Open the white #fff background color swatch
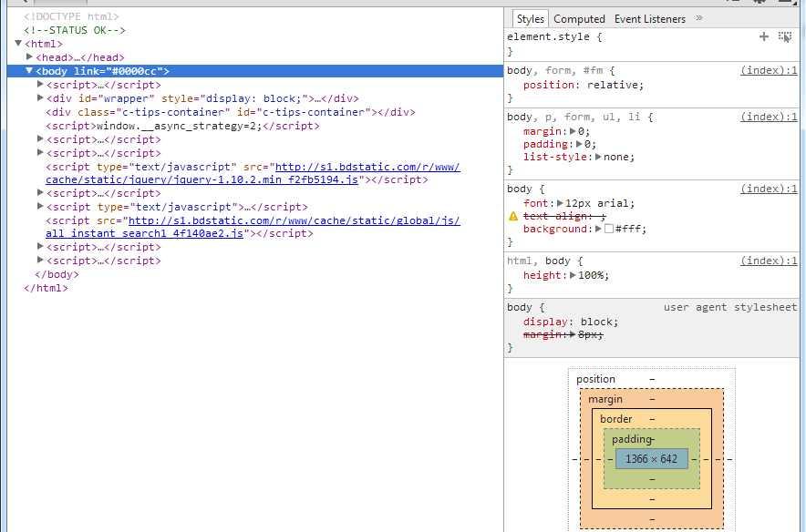 (609, 229)
